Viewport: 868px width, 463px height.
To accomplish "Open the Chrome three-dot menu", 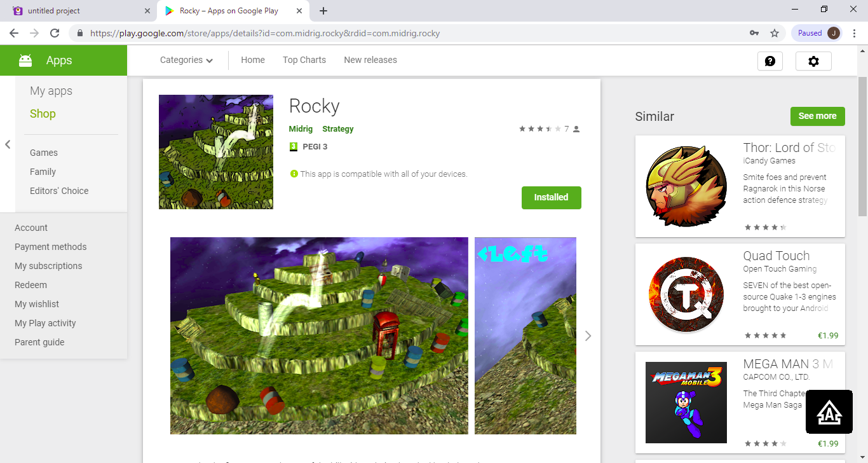I will point(855,33).
